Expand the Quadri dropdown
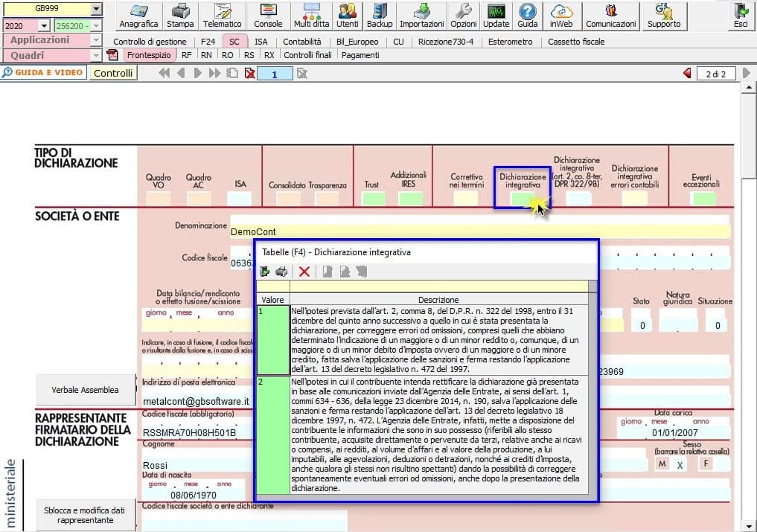The height and width of the screenshot is (532, 757). [97, 56]
